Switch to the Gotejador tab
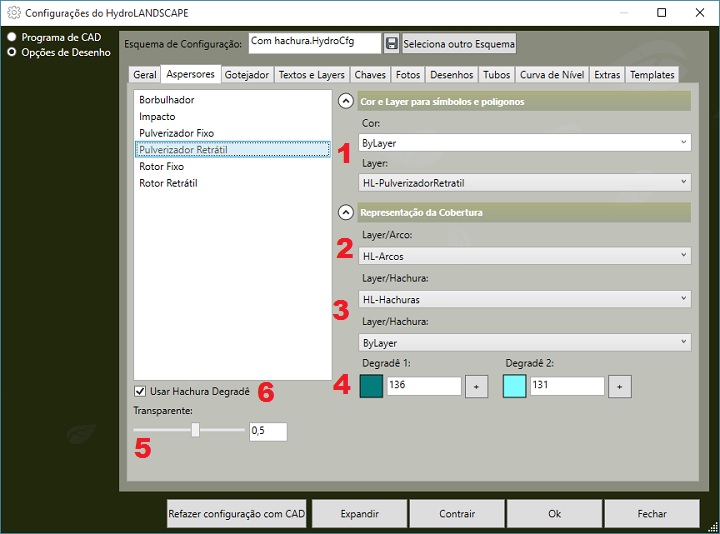 pos(247,75)
